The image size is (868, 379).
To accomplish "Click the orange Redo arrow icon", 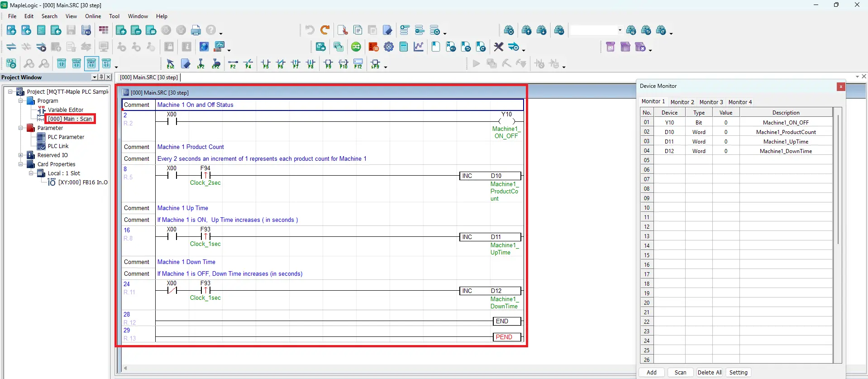I will click(x=324, y=30).
